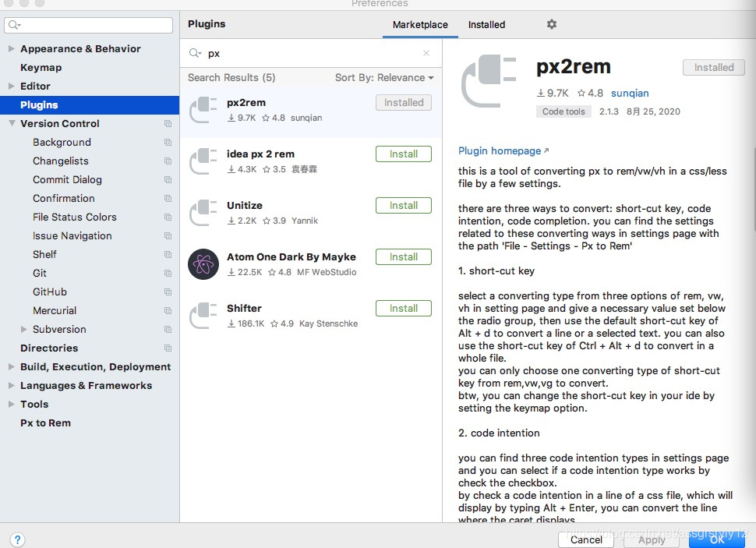The height and width of the screenshot is (548, 756).
Task: Open the Plugin homepage link
Action: point(503,151)
